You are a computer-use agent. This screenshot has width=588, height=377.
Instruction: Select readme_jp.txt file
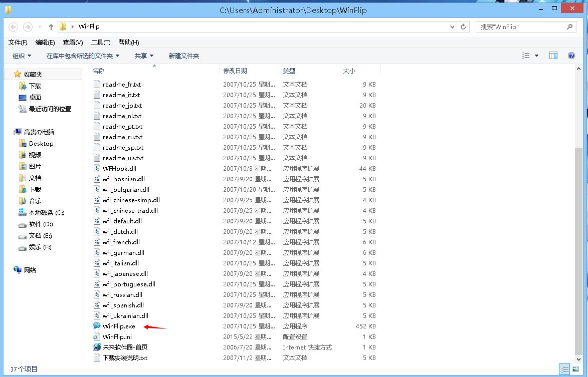point(122,105)
